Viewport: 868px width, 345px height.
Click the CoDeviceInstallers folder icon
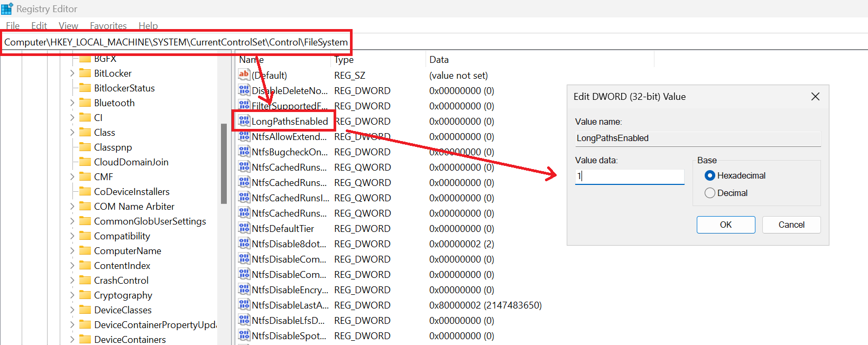[x=85, y=191]
